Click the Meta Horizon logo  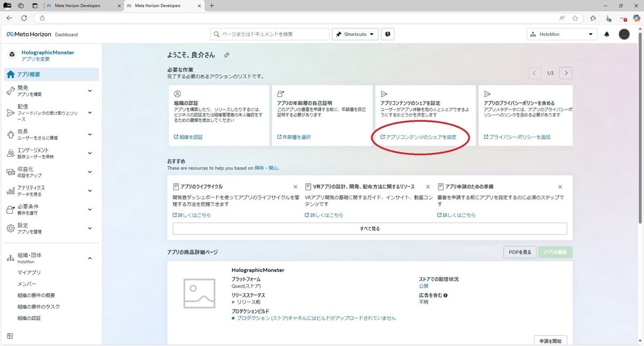28,34
